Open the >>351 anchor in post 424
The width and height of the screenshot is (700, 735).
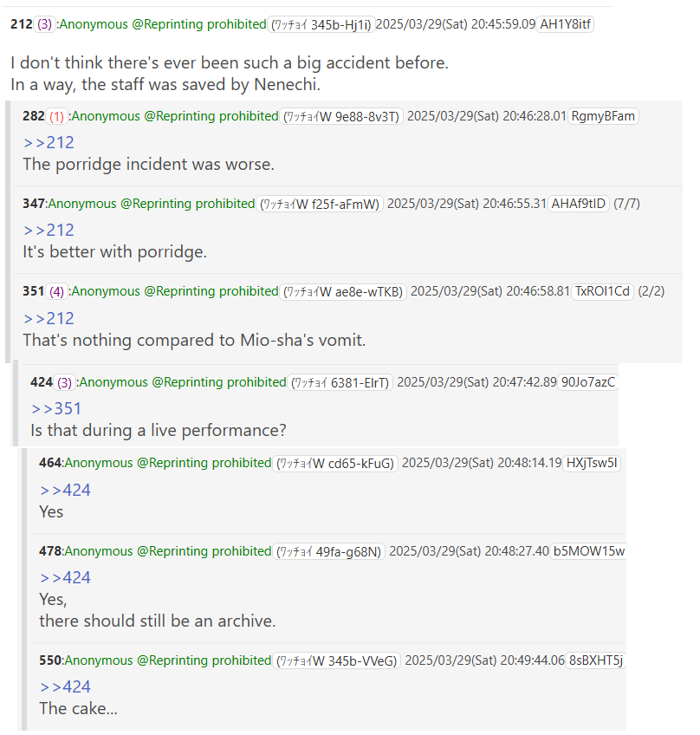(56, 409)
